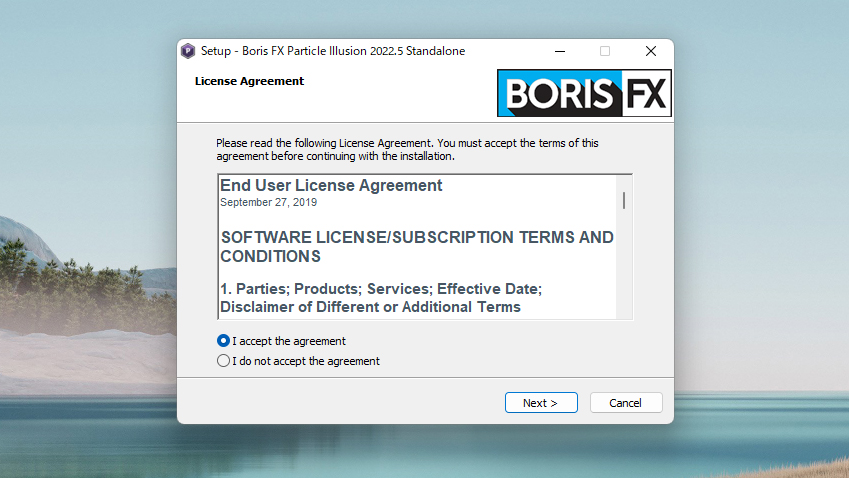The image size is (849, 478).
Task: Click the "1. Parties; Products; Services" section heading
Action: 381,298
